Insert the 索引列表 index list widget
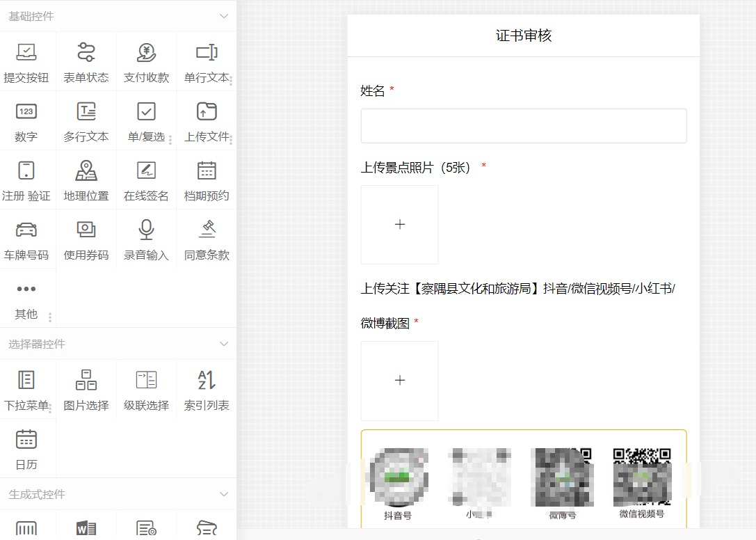The image size is (756, 540). pyautogui.click(x=207, y=390)
